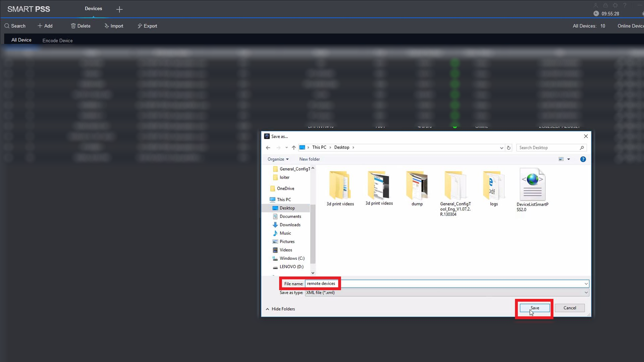Click New folder
This screenshot has width=644, height=362.
[x=309, y=159]
